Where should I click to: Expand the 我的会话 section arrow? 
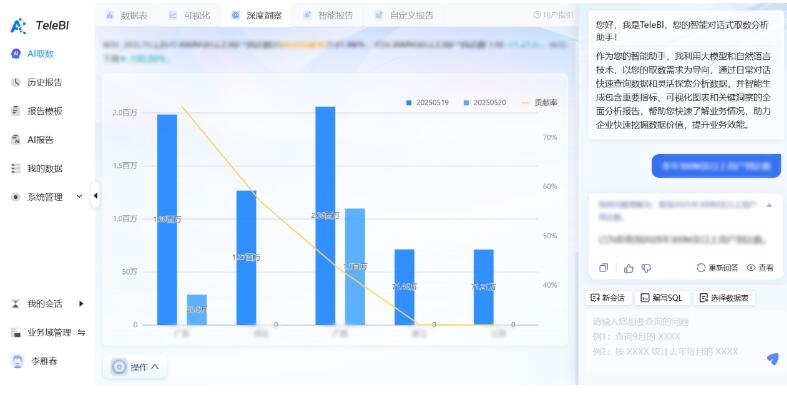pyautogui.click(x=81, y=304)
